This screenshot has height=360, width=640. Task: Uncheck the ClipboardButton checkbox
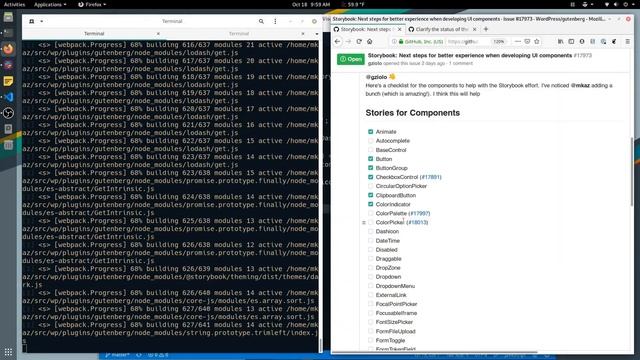click(371, 195)
